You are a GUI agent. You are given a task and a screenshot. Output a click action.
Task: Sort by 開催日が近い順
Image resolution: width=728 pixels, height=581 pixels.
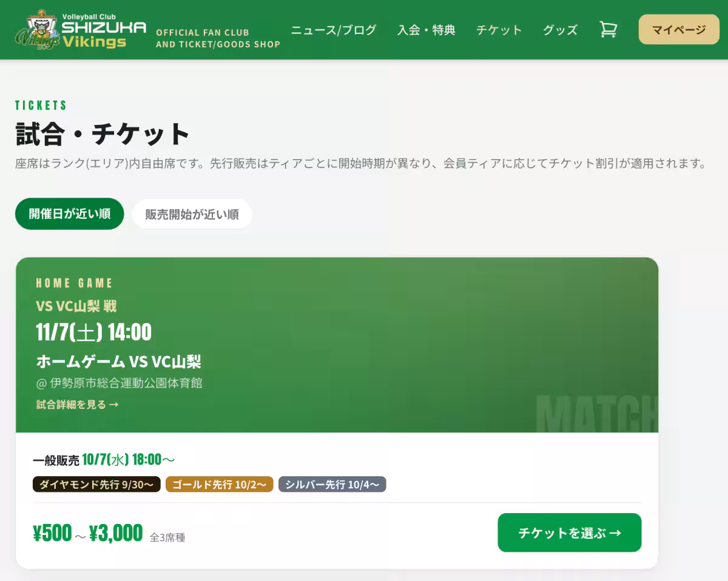click(70, 214)
